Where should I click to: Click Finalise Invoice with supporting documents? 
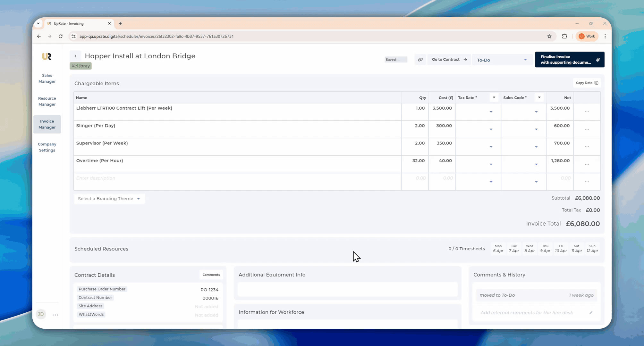569,60
